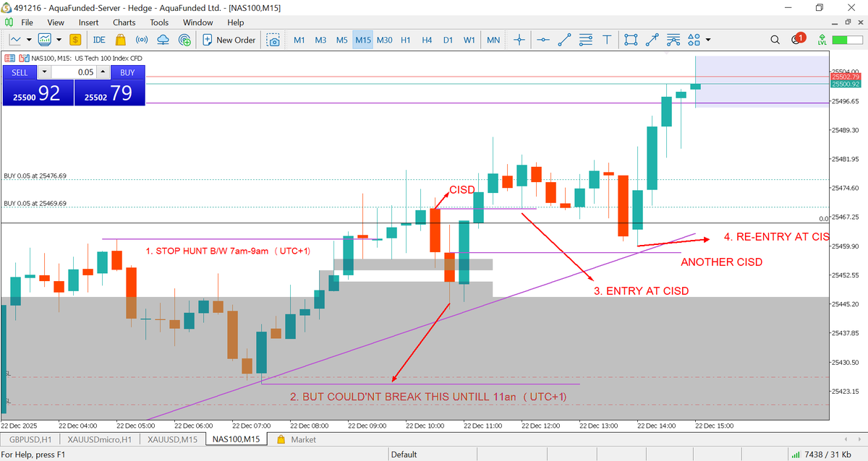Select the rectangle shape drawing tool

631,40
